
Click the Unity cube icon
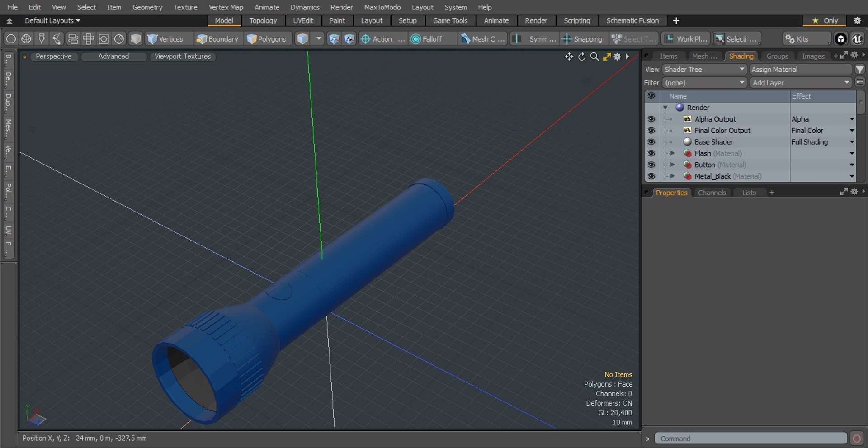[x=840, y=39]
